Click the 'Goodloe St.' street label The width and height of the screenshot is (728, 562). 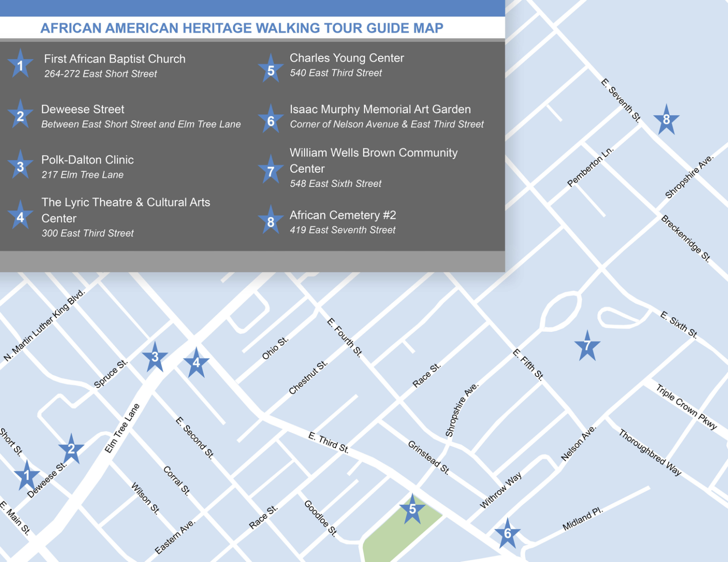tap(320, 518)
